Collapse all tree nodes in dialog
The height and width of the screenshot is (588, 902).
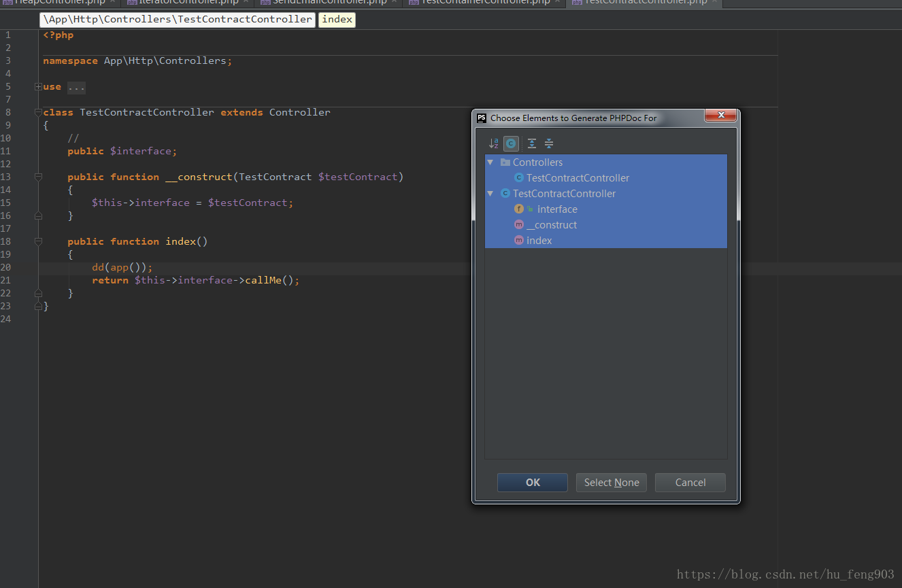(549, 143)
